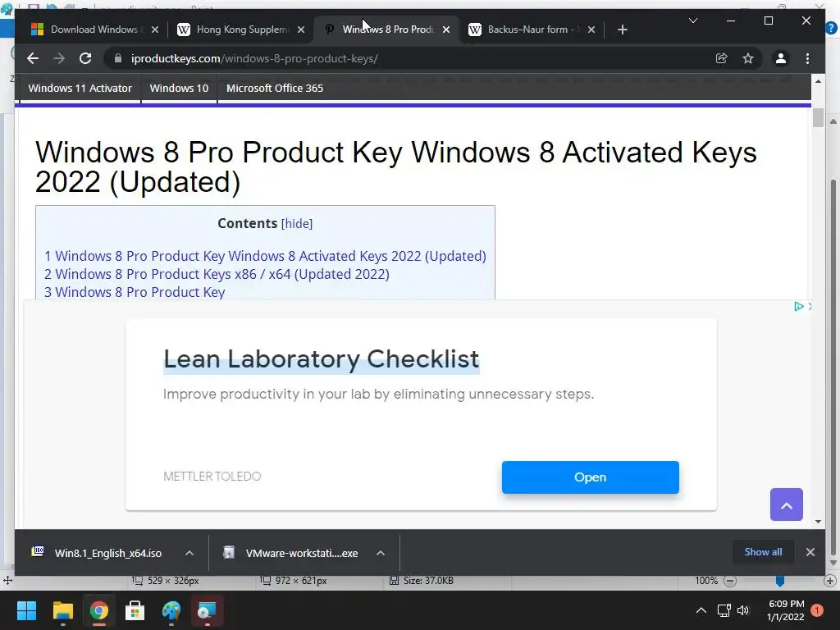Zoom out in Paint with minus button
840x630 pixels.
tap(729, 581)
